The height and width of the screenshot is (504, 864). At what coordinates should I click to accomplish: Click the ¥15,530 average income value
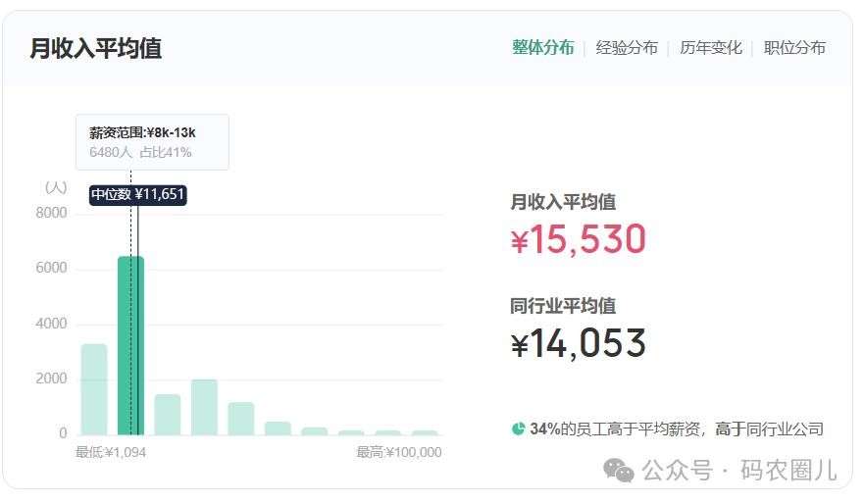pos(579,240)
